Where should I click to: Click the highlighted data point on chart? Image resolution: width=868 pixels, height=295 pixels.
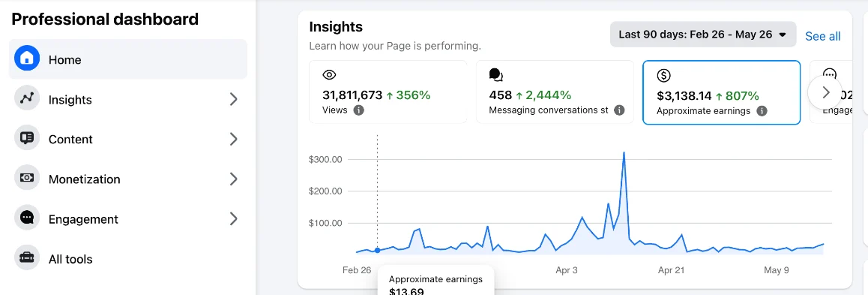tap(378, 250)
